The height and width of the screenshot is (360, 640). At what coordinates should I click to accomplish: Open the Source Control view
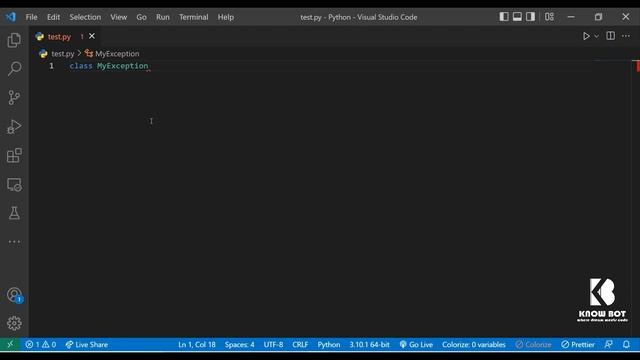(x=14, y=98)
